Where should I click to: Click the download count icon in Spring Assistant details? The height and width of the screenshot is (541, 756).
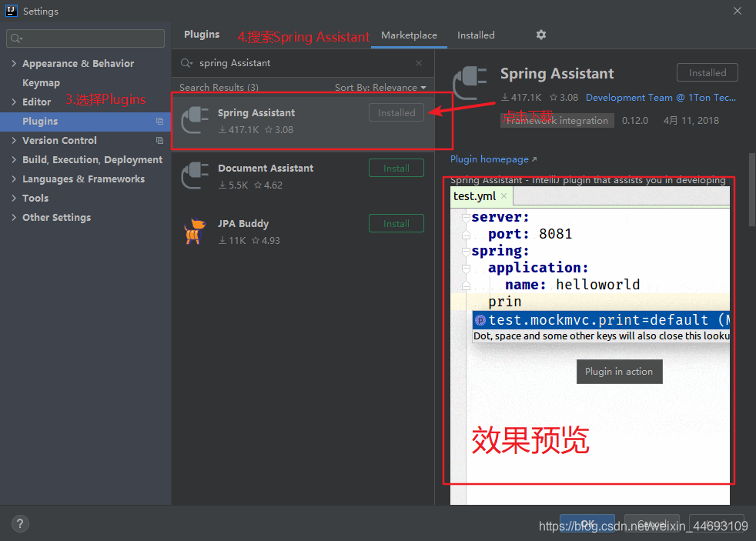(x=505, y=97)
